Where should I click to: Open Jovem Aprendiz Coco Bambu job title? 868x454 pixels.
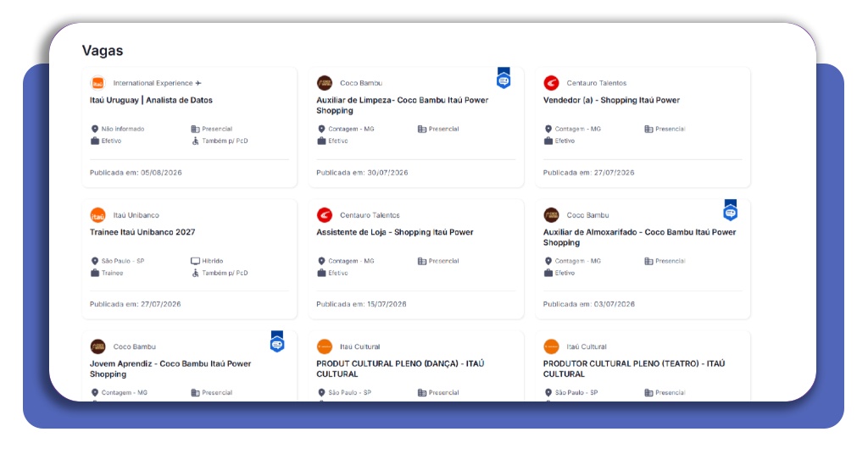pos(170,368)
